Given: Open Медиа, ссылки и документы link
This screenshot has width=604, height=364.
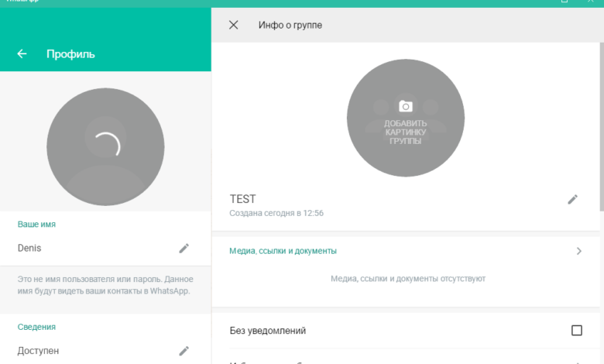Looking at the screenshot, I should 283,251.
